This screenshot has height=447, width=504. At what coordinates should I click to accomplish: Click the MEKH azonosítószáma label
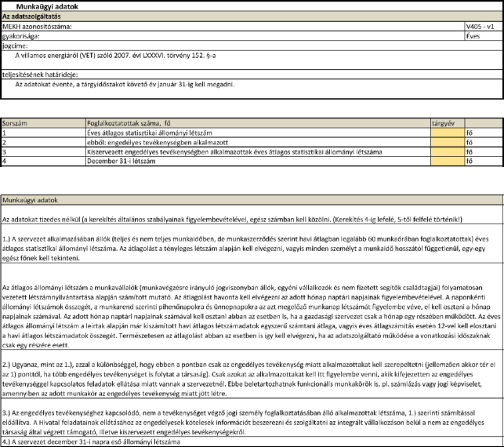pos(37,27)
